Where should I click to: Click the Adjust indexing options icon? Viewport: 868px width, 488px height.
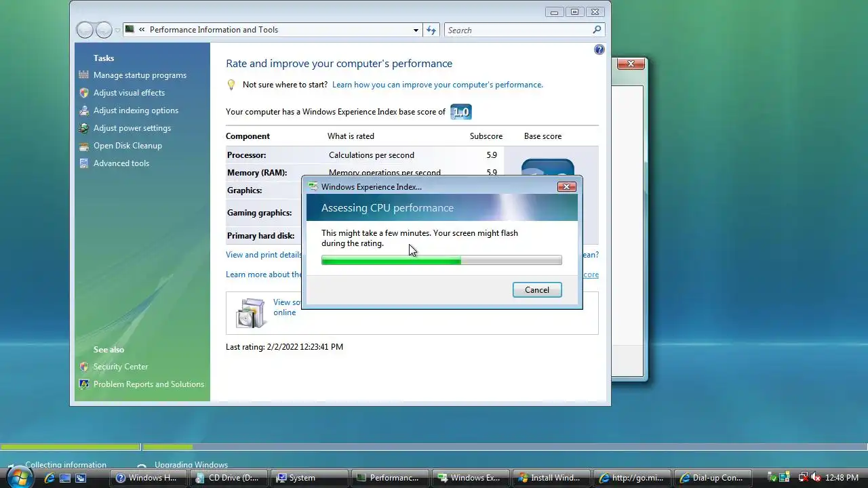point(84,110)
